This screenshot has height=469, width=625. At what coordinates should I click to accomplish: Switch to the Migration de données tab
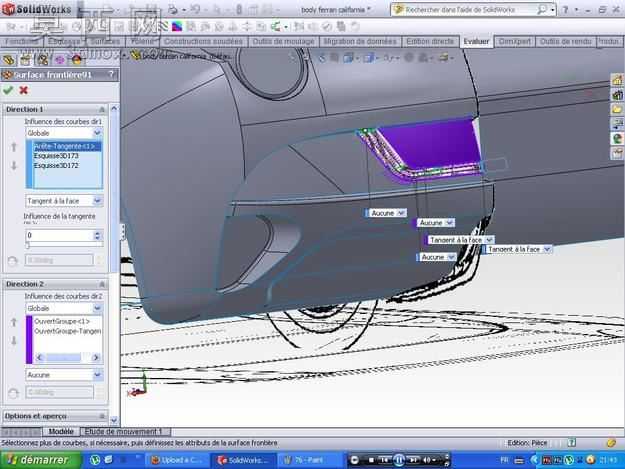(x=360, y=41)
